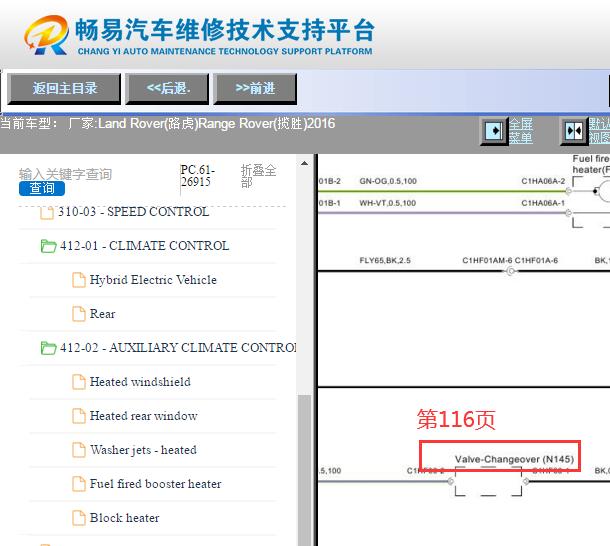
Task: Open Heated rear window diagram
Action: (144, 416)
